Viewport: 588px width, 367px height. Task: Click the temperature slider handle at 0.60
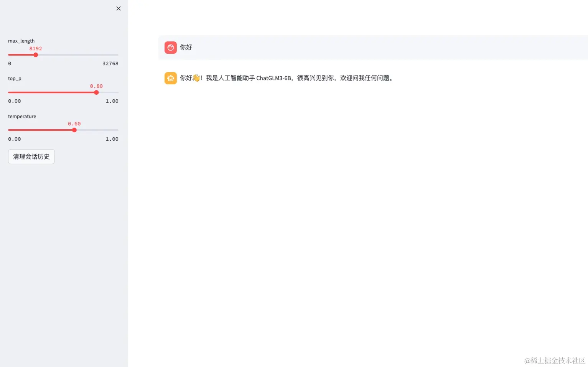(74, 130)
